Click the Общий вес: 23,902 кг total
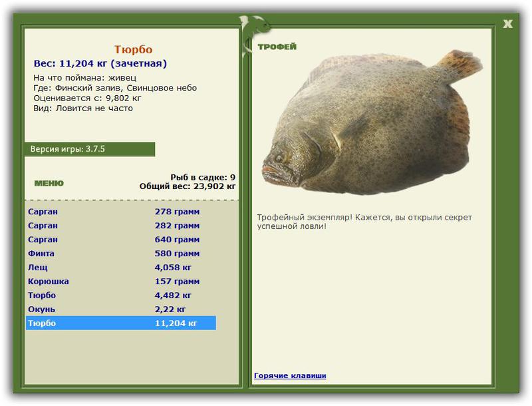The width and height of the screenshot is (532, 406). tap(188, 186)
